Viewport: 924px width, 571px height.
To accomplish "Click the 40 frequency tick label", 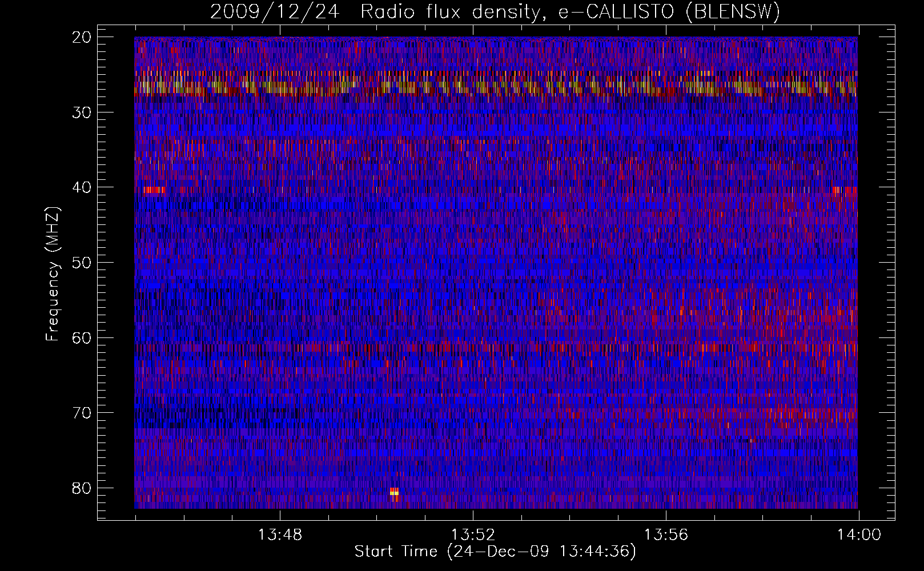I will click(x=82, y=187).
